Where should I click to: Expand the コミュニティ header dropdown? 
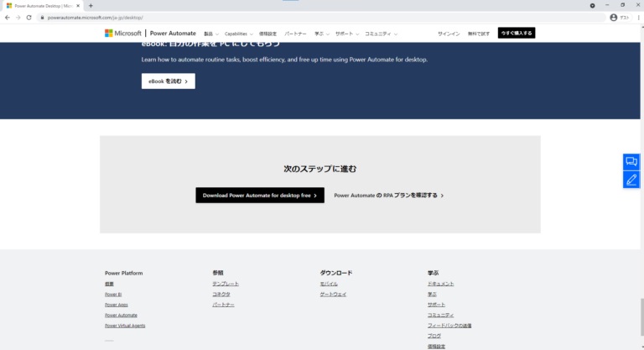click(x=382, y=34)
